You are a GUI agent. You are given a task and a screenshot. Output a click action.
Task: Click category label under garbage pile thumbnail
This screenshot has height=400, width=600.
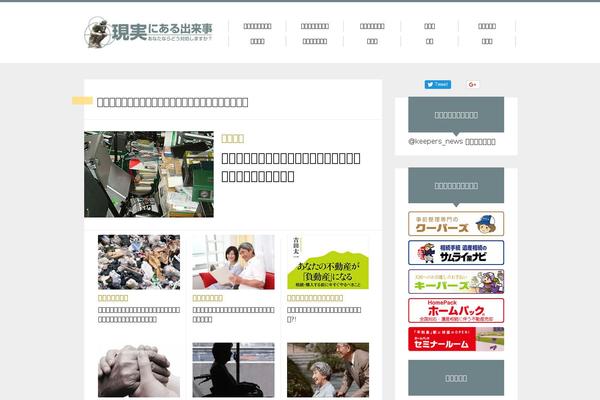[x=113, y=298]
